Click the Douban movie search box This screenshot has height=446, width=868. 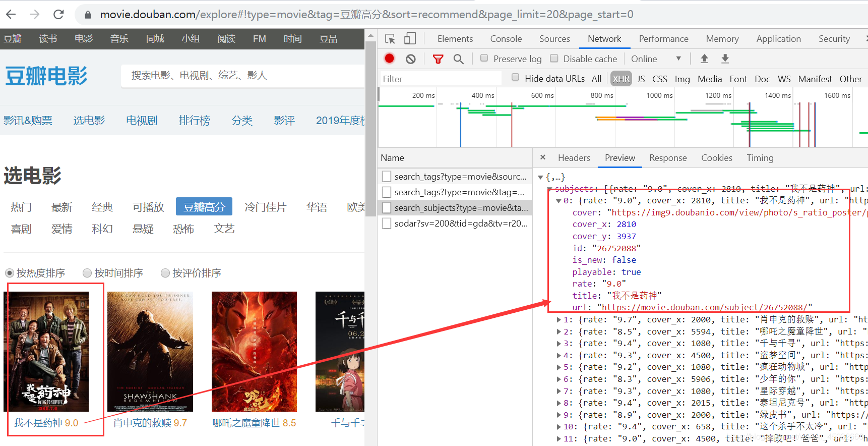tap(243, 76)
